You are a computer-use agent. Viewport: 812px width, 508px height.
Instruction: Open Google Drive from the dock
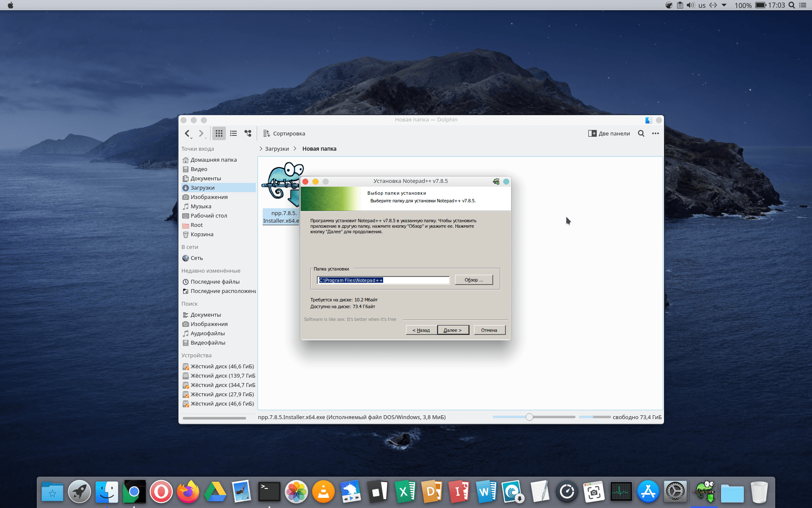pyautogui.click(x=215, y=492)
